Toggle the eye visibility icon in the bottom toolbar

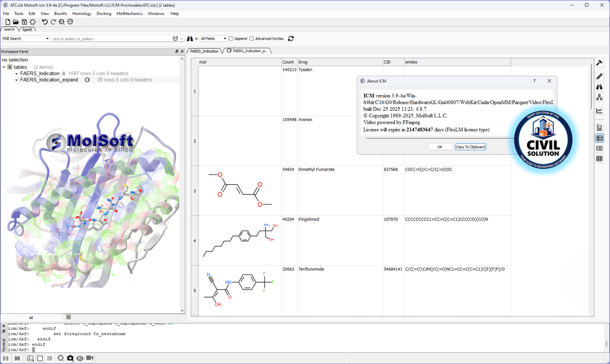click(x=80, y=358)
